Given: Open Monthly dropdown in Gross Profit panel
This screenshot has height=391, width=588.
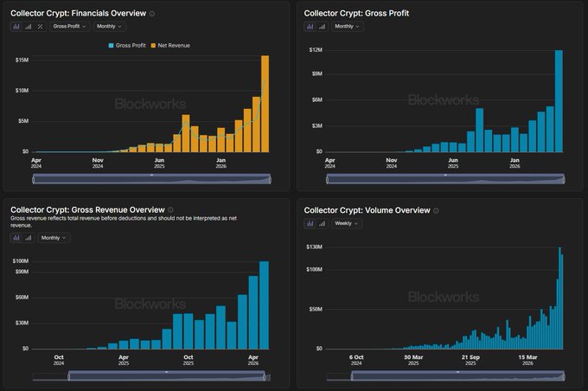Looking at the screenshot, I should click(x=347, y=26).
